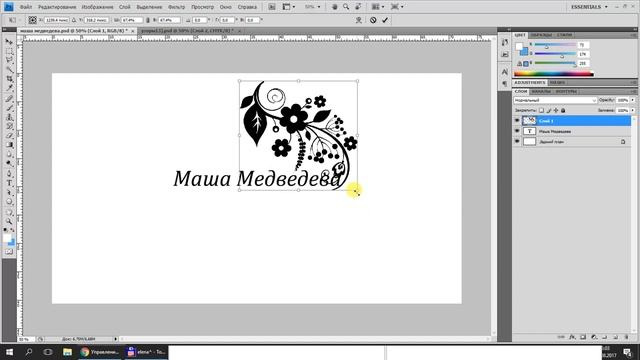This screenshot has height=360, width=640.
Task: Toggle lock transparent pixels
Action: [541, 110]
